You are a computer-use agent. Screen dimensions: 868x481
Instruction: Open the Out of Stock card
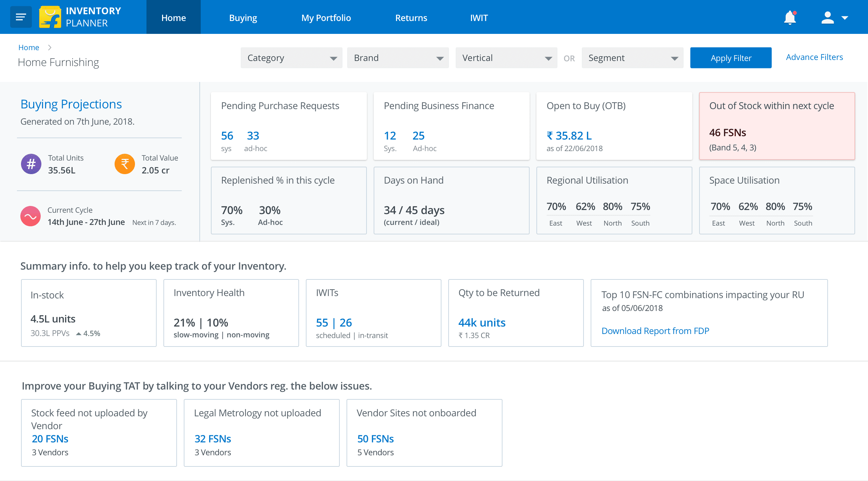(x=777, y=126)
